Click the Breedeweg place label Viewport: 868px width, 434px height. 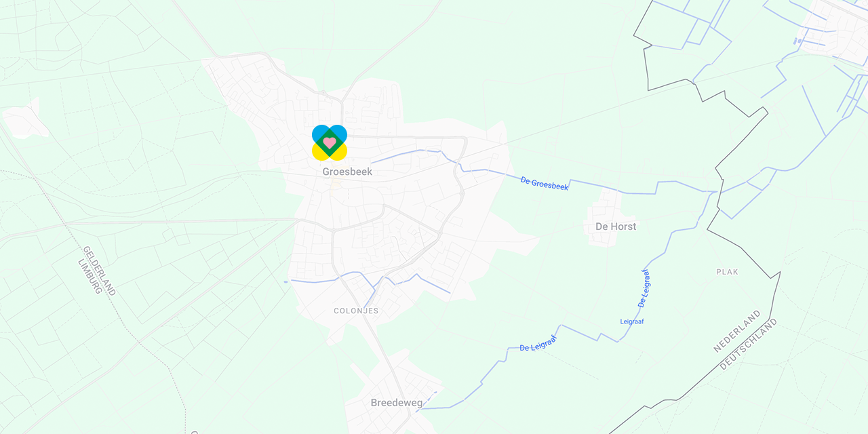[x=397, y=403]
